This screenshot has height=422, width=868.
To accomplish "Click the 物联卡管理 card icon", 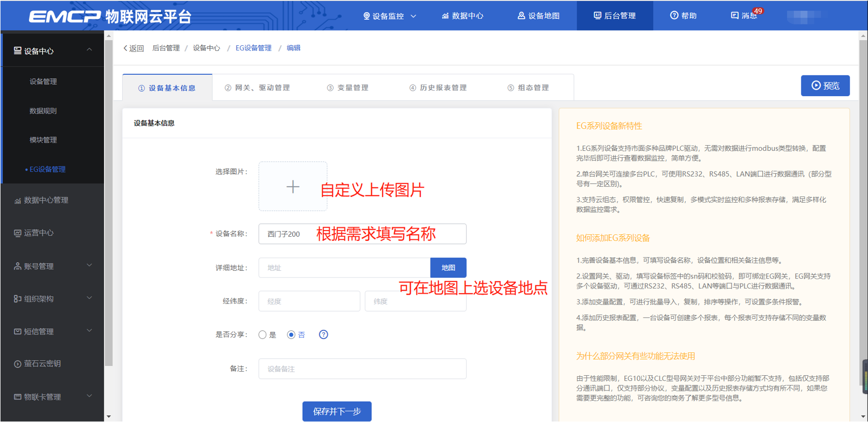I will [17, 397].
